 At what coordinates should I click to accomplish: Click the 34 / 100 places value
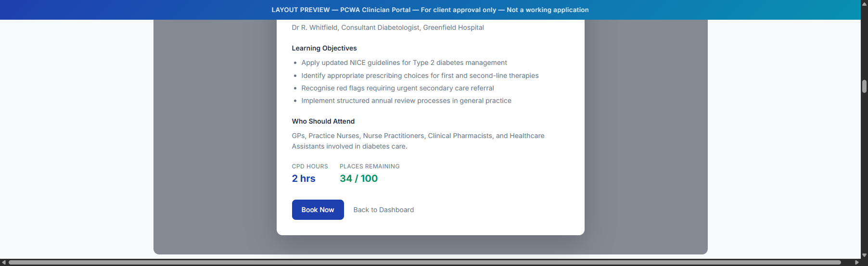pyautogui.click(x=358, y=178)
